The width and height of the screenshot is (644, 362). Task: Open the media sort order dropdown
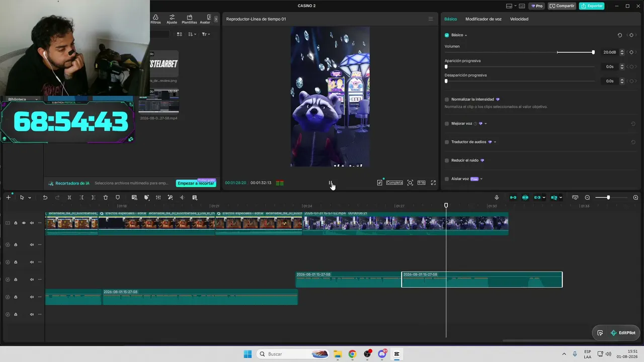(x=192, y=34)
